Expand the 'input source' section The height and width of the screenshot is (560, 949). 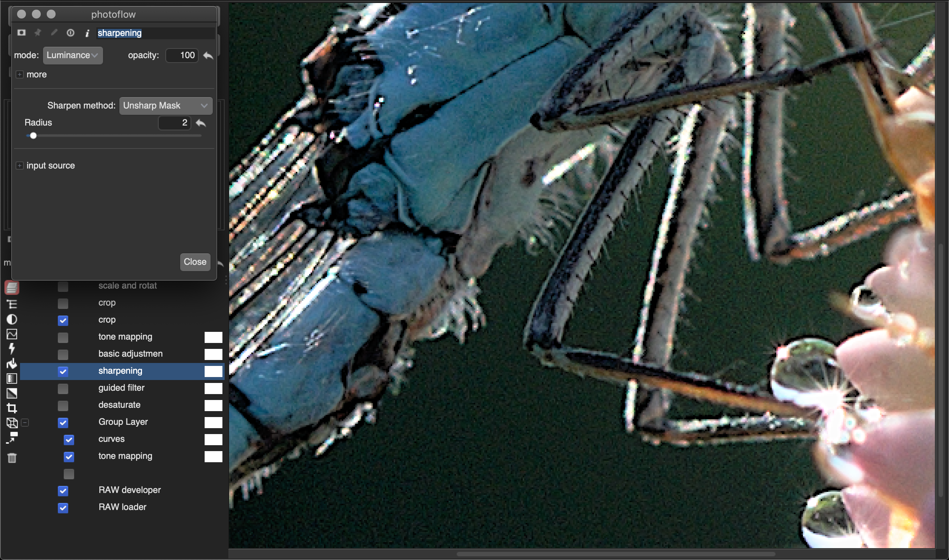click(20, 166)
